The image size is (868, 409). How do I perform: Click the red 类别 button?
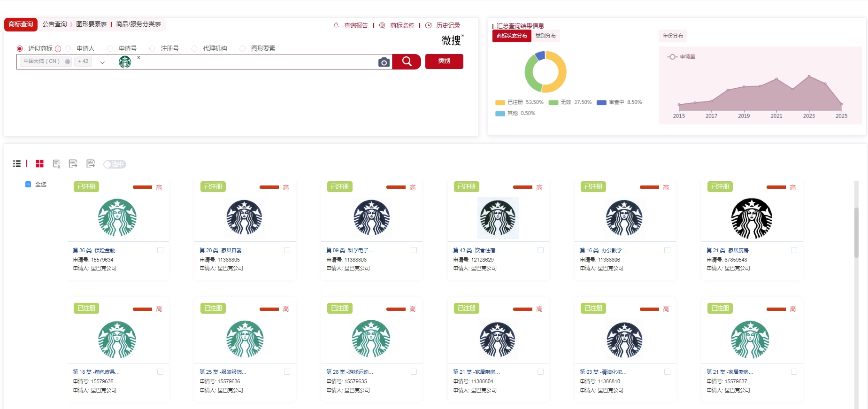[x=444, y=61]
